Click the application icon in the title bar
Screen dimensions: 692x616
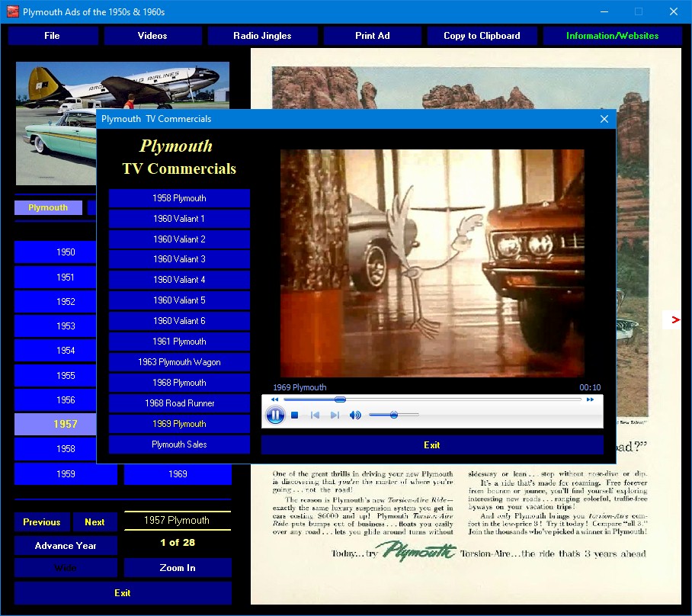12,11
